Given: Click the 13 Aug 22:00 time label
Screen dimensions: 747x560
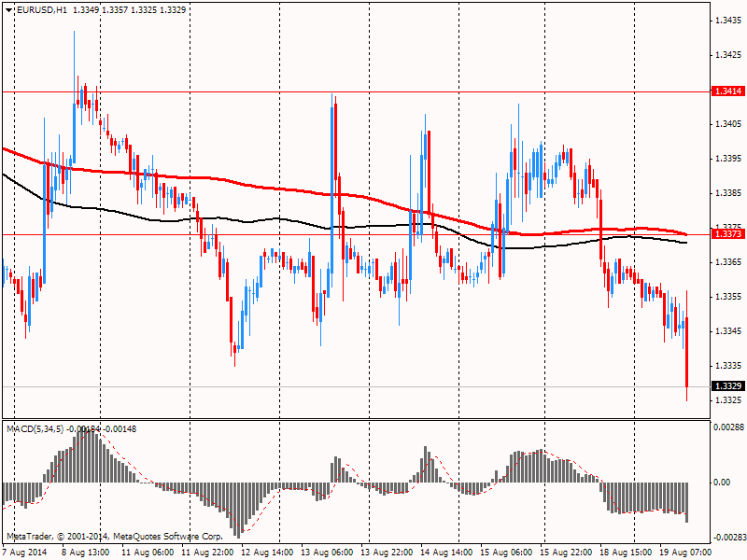Looking at the screenshot, I should [387, 553].
